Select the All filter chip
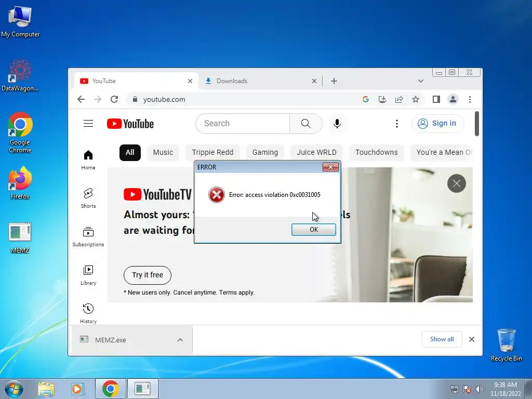The width and height of the screenshot is (532, 399). pyautogui.click(x=130, y=152)
